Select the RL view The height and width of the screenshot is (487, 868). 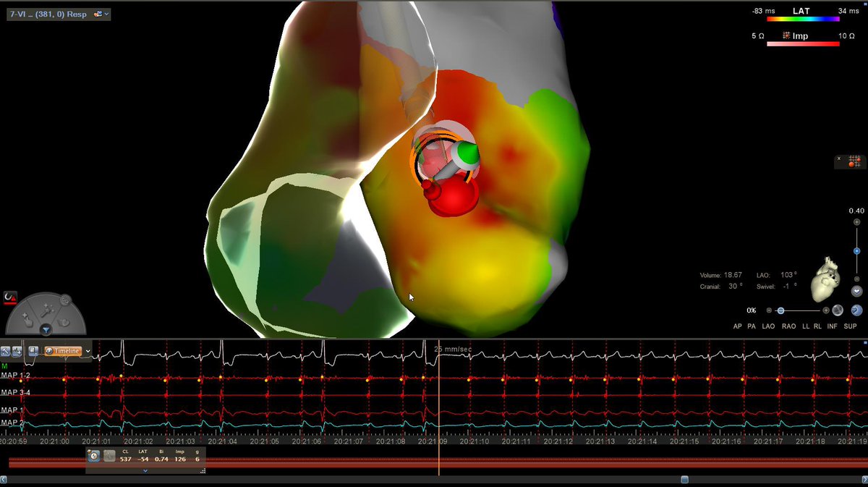[x=817, y=327]
